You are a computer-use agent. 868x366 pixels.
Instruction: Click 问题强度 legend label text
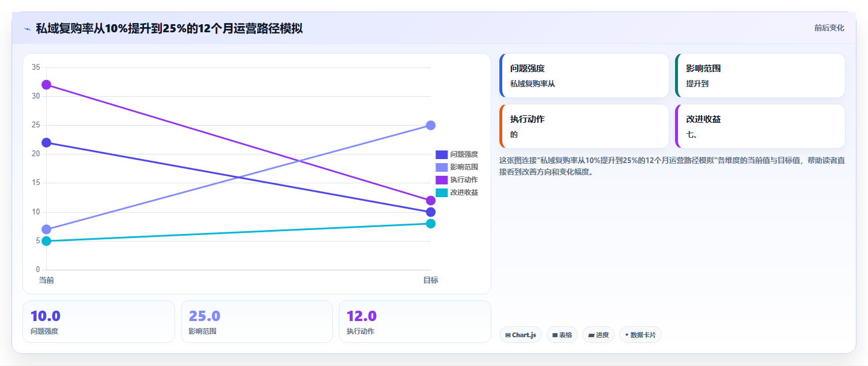click(x=464, y=154)
